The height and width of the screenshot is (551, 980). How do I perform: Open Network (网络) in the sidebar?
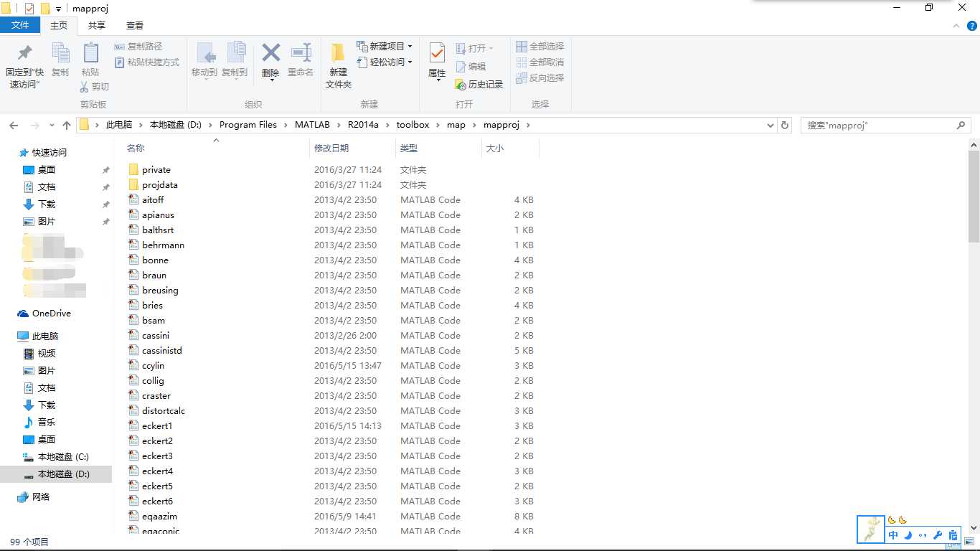coord(34,497)
